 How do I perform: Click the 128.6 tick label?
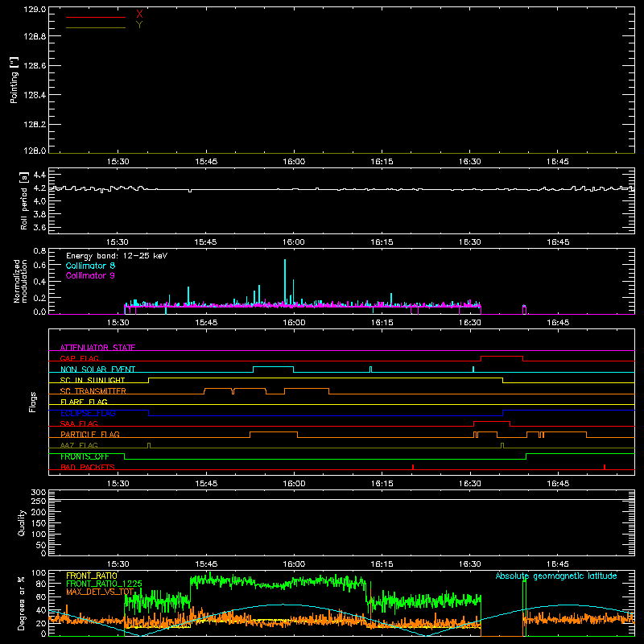pos(35,66)
